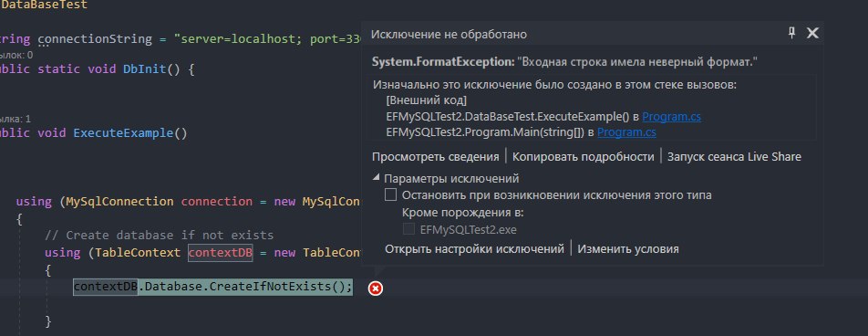Click the popup title Исключение не обработано
868x336 pixels.
[449, 35]
